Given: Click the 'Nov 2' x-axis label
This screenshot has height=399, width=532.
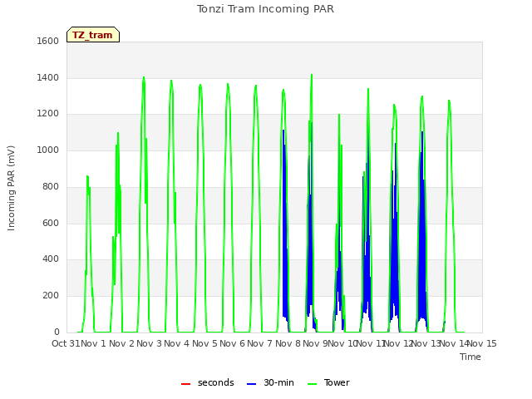Looking at the screenshot, I should pyautogui.click(x=122, y=343).
